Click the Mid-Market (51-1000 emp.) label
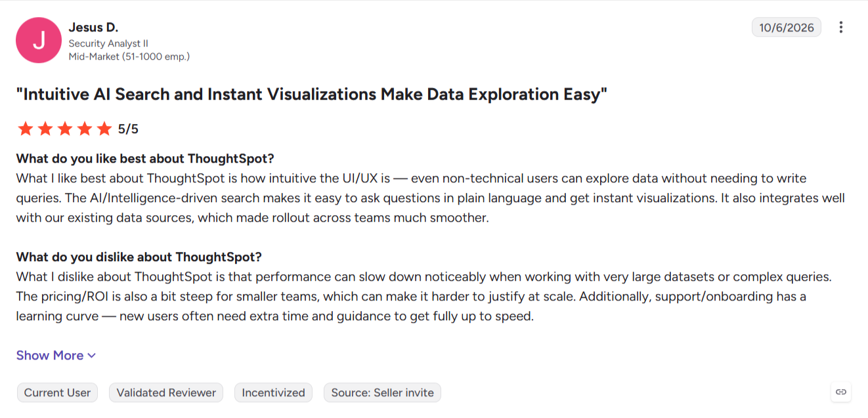This screenshot has width=868, height=418. coord(129,56)
